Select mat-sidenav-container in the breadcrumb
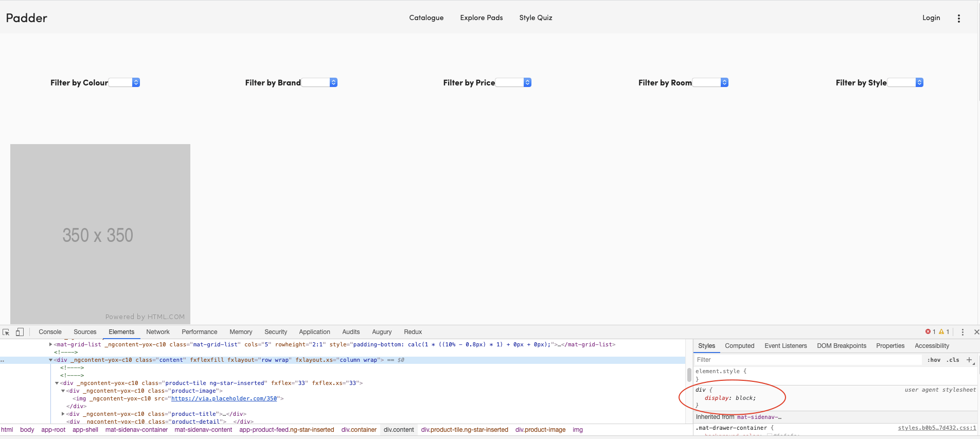This screenshot has height=439, width=980. (x=136, y=430)
